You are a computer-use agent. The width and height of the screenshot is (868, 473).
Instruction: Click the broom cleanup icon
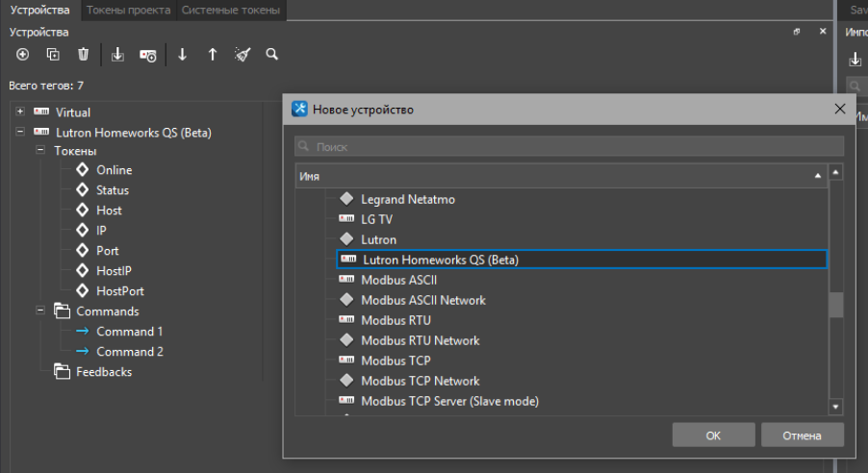(x=243, y=55)
